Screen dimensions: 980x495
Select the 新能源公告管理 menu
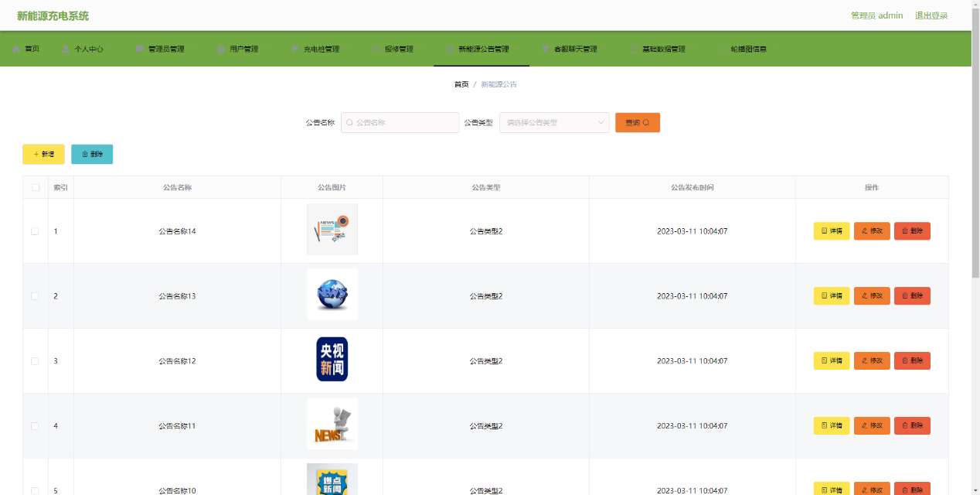pyautogui.click(x=481, y=49)
